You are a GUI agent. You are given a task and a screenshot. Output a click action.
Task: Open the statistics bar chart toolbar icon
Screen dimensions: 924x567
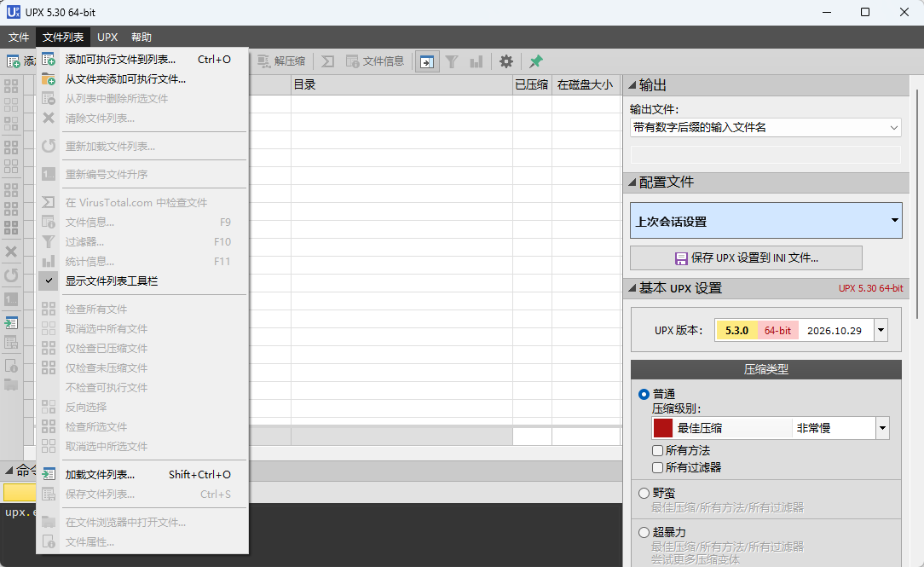pos(476,61)
